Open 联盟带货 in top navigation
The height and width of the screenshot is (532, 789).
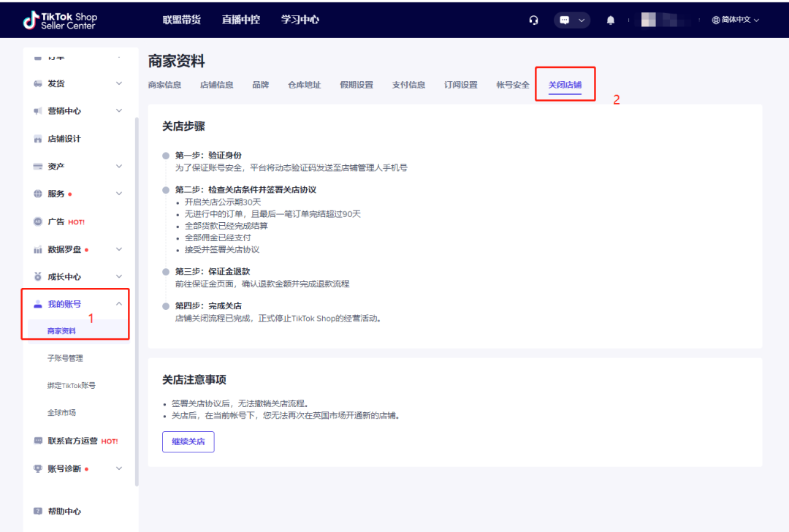(181, 20)
